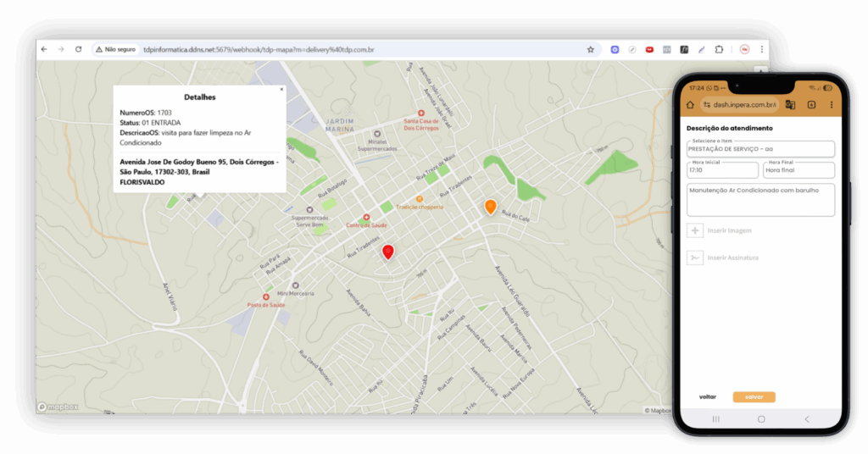Open the phone browser three-dot menu
The height and width of the screenshot is (454, 868).
(x=830, y=105)
